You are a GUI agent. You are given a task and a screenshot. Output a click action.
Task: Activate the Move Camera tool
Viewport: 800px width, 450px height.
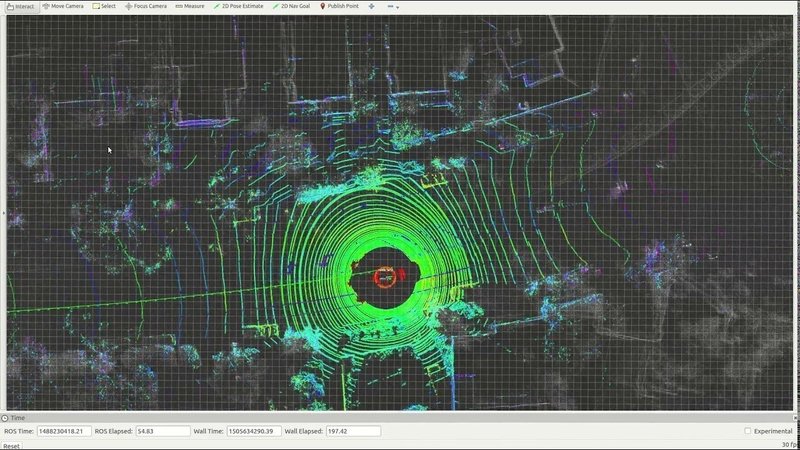tap(63, 6)
